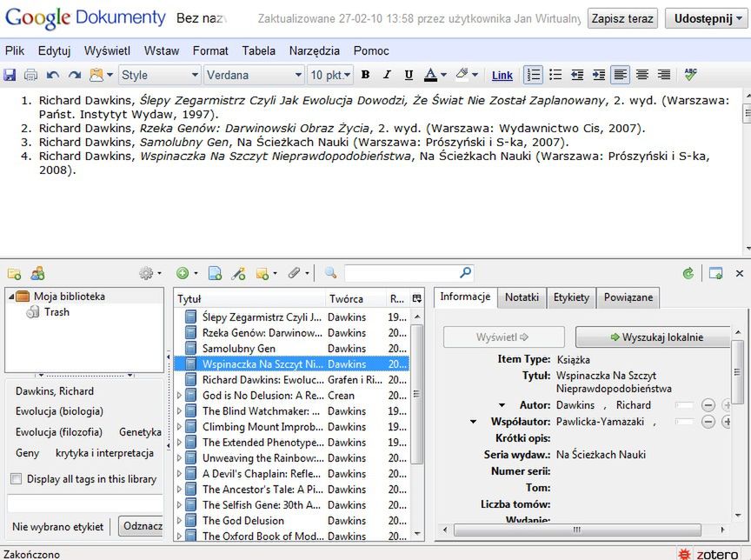This screenshot has height=560, width=751.
Task: Redo the last edit
Action: [74, 75]
